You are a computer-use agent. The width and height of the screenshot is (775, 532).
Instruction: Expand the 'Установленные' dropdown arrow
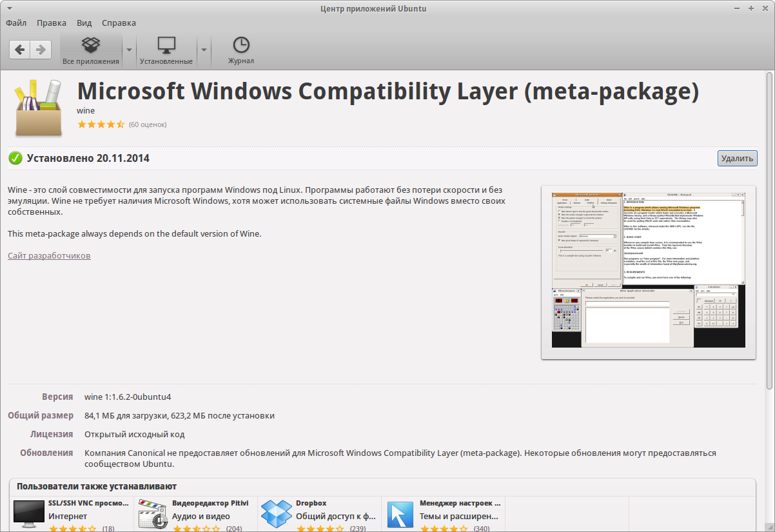[204, 50]
